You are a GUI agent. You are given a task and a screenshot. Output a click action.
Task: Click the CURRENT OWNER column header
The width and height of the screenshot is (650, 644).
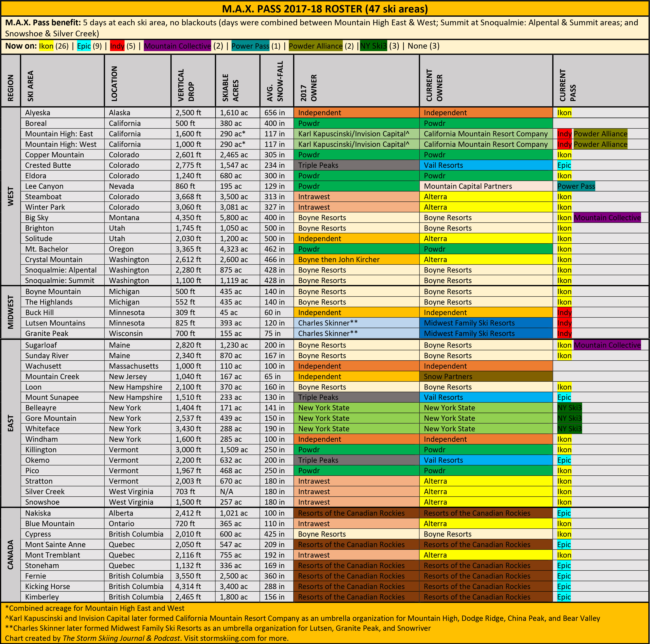tap(434, 85)
